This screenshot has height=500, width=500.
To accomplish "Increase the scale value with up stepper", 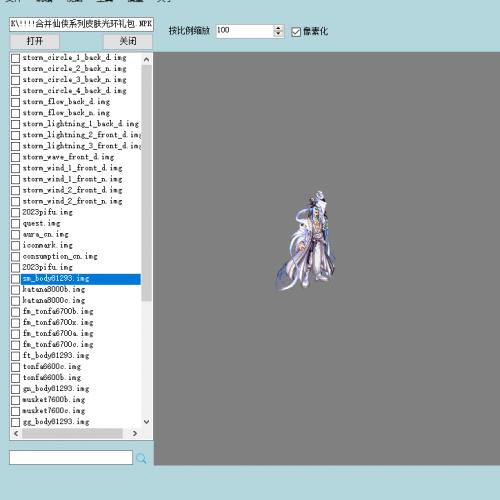I will click(278, 28).
